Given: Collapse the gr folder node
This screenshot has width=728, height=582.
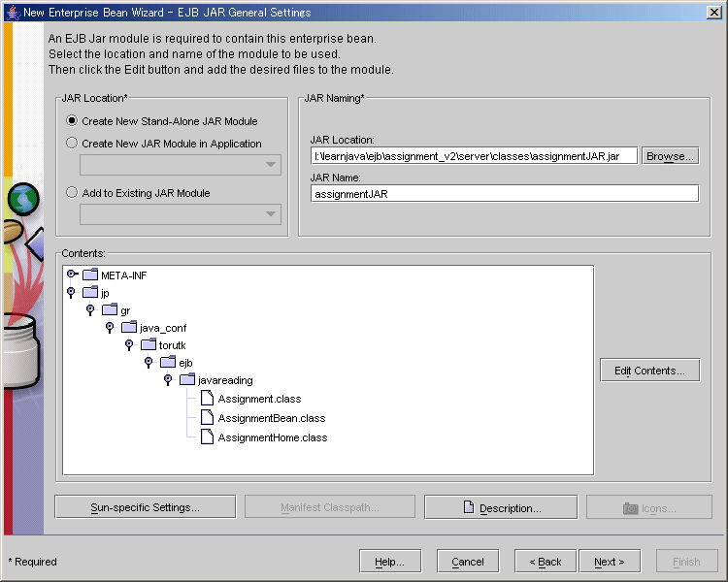Looking at the screenshot, I should [90, 309].
